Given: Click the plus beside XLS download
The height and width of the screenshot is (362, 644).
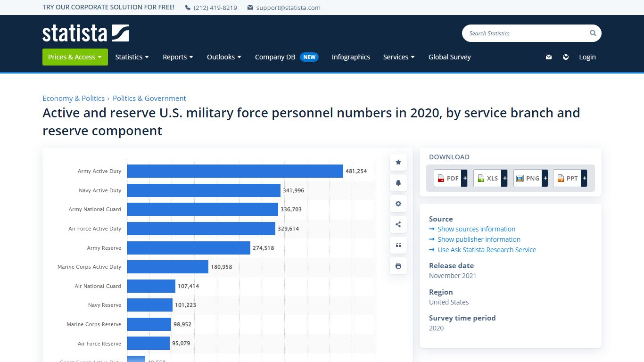Looking at the screenshot, I should (504, 178).
